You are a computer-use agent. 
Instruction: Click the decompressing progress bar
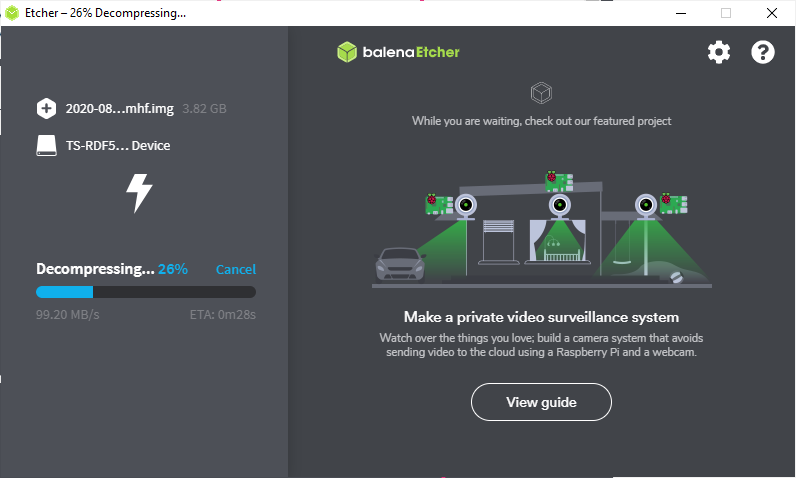pos(146,292)
